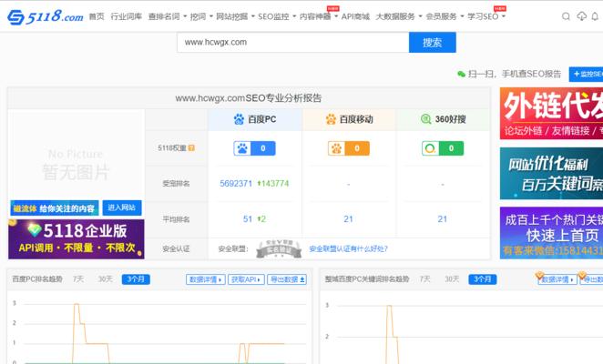Select 30天 tab in 整域百度PC关键词排名趋势
This screenshot has height=364, width=603.
[452, 279]
